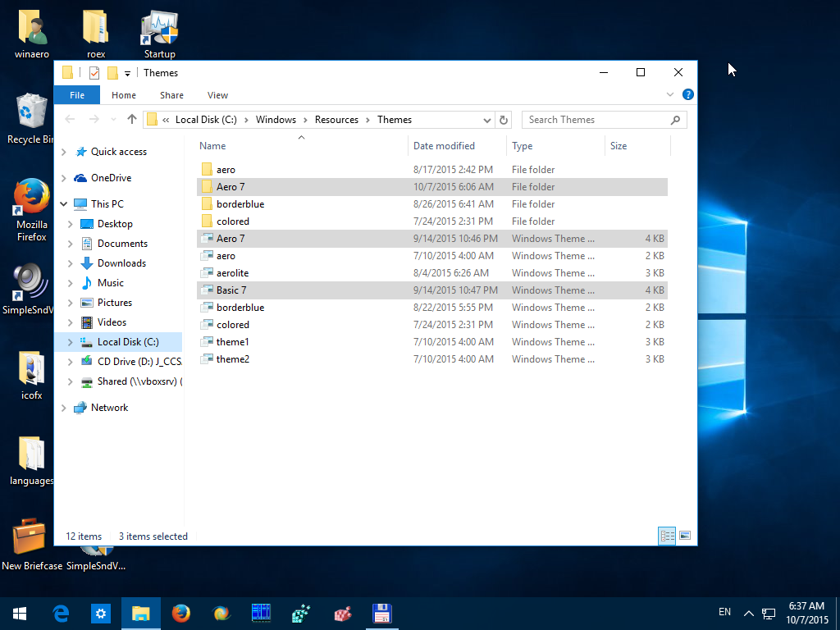Launch Firefox from the taskbar

coord(180,613)
